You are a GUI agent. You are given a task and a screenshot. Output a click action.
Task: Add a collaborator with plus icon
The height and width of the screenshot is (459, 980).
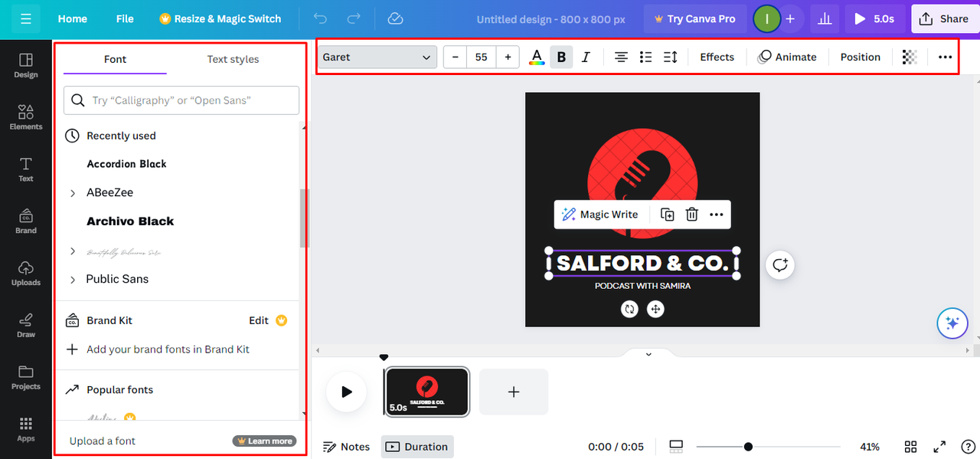[x=790, y=18]
